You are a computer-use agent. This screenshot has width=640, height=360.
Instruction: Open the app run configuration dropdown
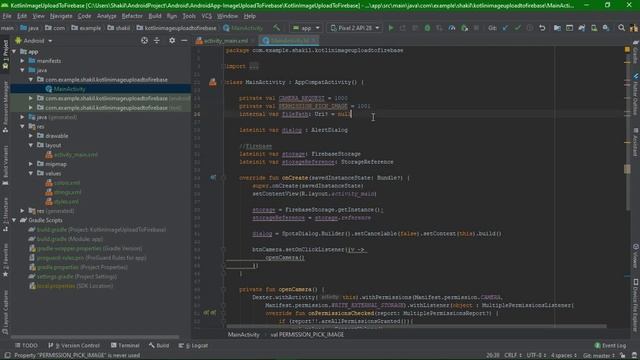[x=306, y=28]
